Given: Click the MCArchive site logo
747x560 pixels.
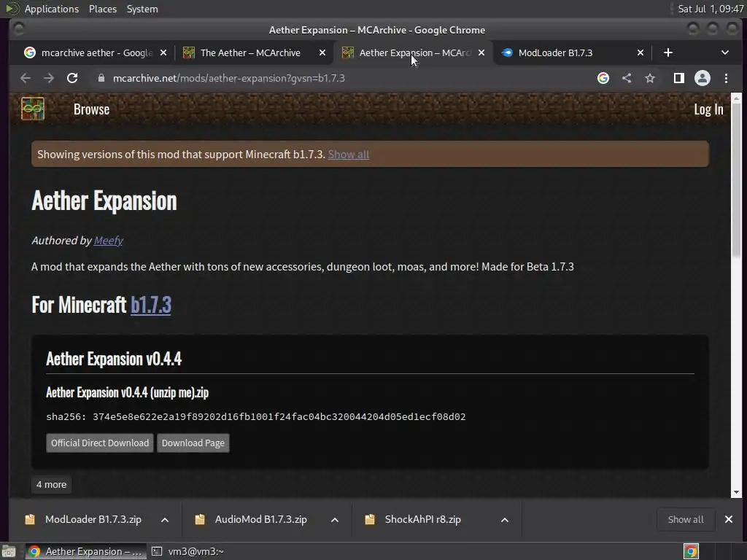Looking at the screenshot, I should pos(32,109).
